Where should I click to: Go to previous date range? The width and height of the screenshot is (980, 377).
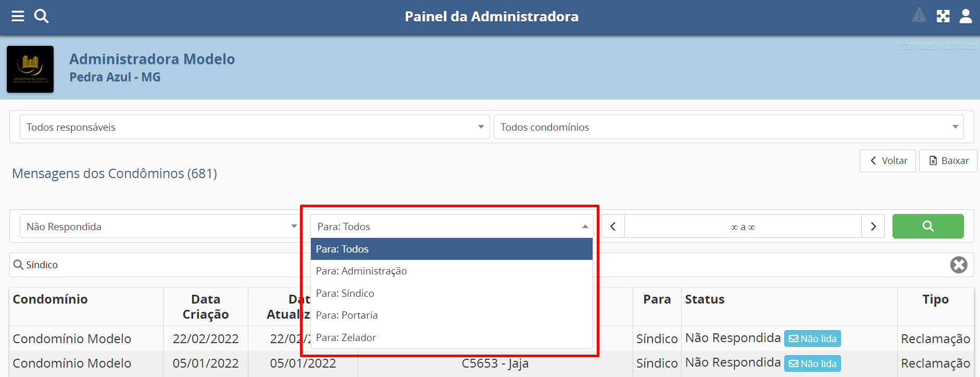613,227
